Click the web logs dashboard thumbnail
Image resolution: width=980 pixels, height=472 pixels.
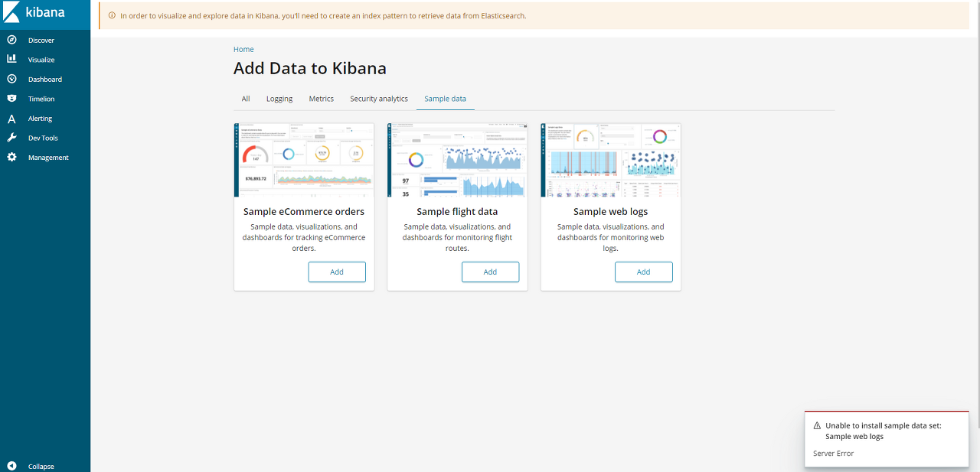pos(611,159)
